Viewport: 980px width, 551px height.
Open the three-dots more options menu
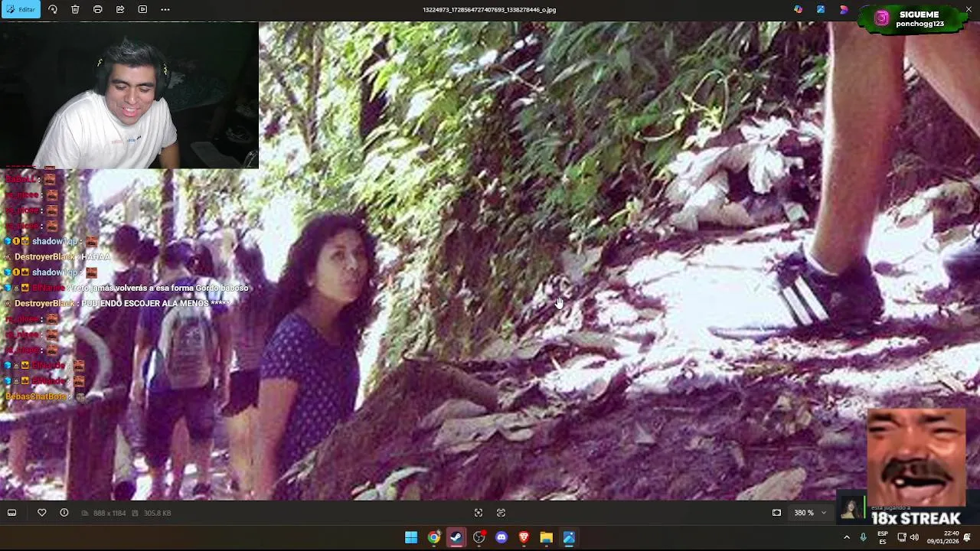pyautogui.click(x=165, y=9)
